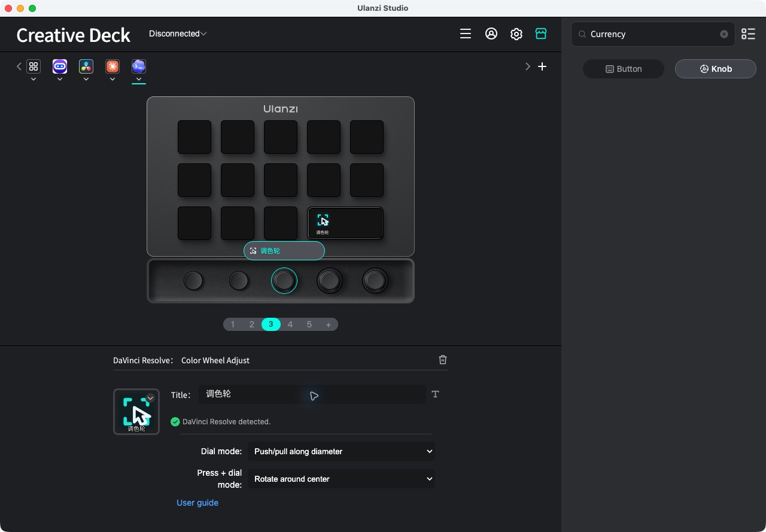Click the 调色轮 label above the knobs

284,251
